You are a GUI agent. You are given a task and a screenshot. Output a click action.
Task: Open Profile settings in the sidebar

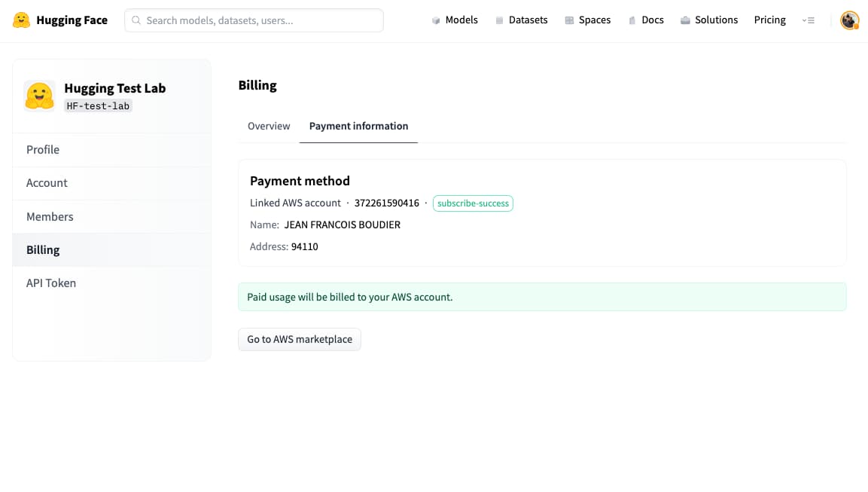43,150
